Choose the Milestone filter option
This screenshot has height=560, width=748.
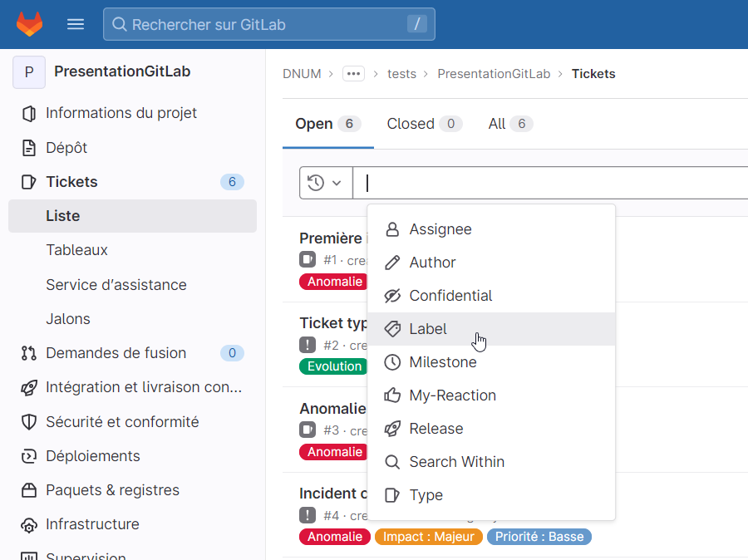(x=442, y=362)
